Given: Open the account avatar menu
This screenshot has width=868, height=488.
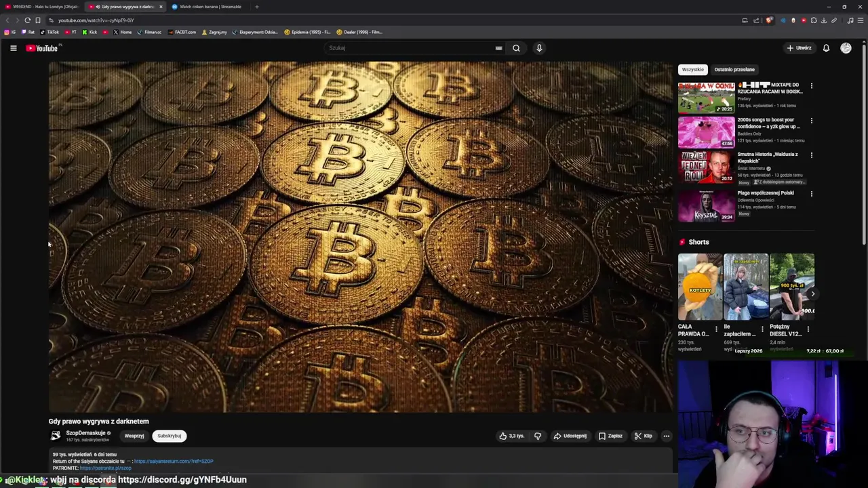Looking at the screenshot, I should [846, 48].
